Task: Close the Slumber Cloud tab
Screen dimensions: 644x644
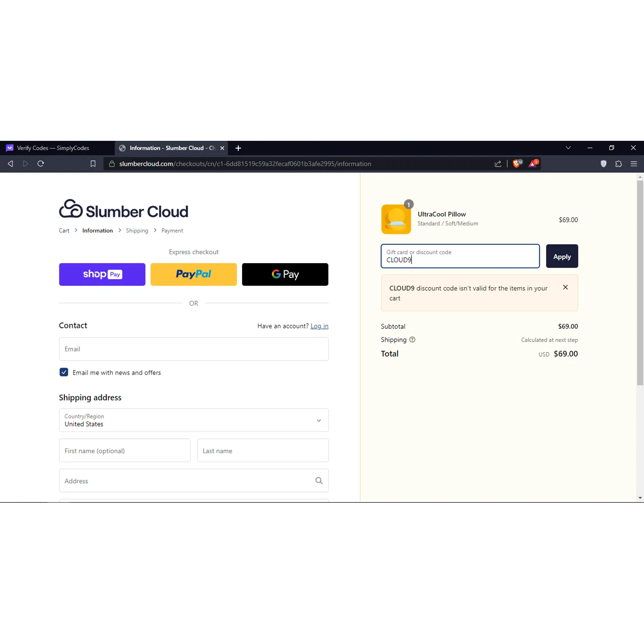Action: [222, 148]
